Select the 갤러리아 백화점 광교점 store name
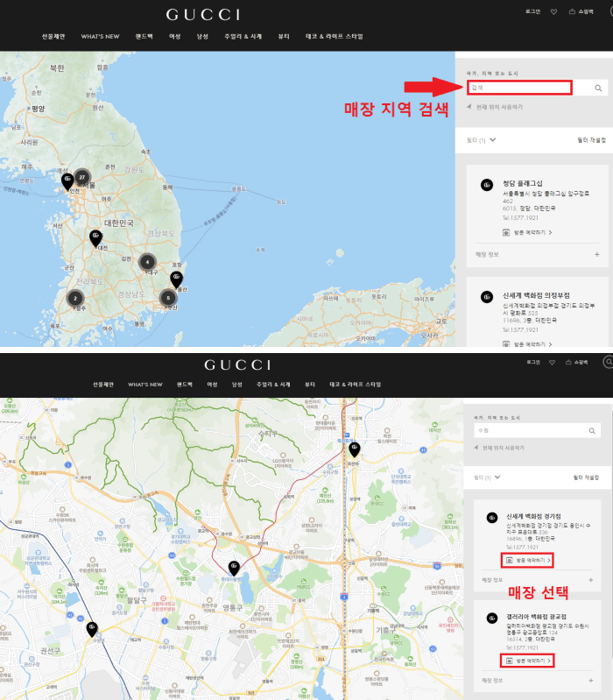Screen dimensions: 613x700 [x=536, y=617]
